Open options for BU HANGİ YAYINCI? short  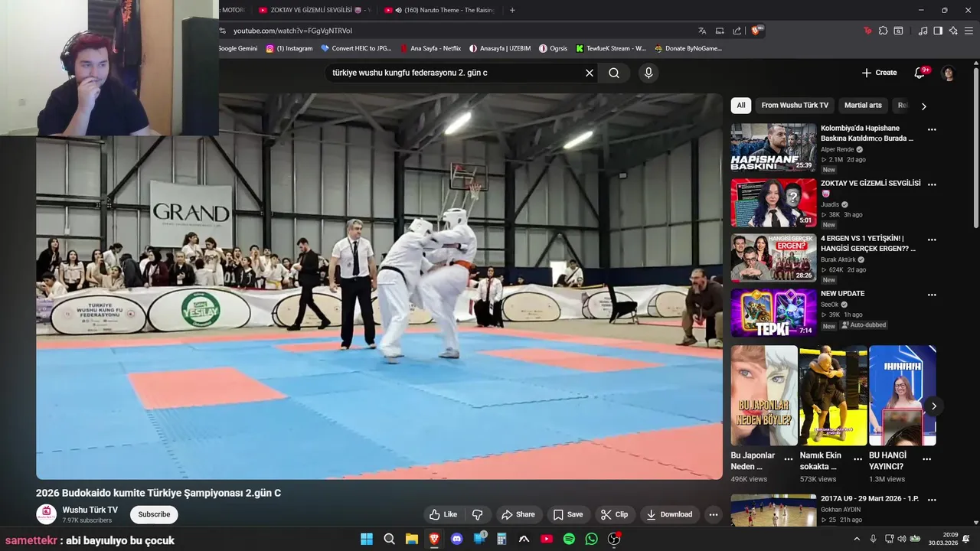coord(926,459)
